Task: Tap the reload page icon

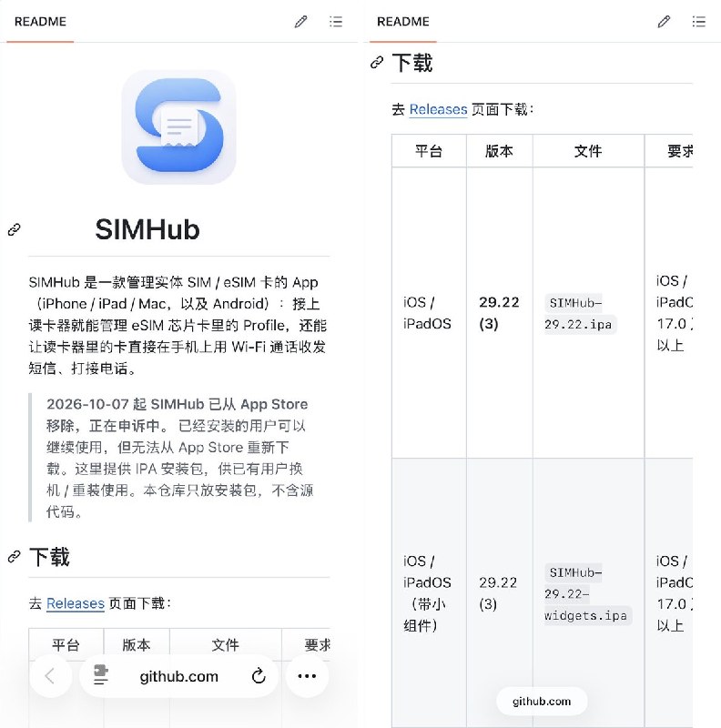Action: (259, 676)
